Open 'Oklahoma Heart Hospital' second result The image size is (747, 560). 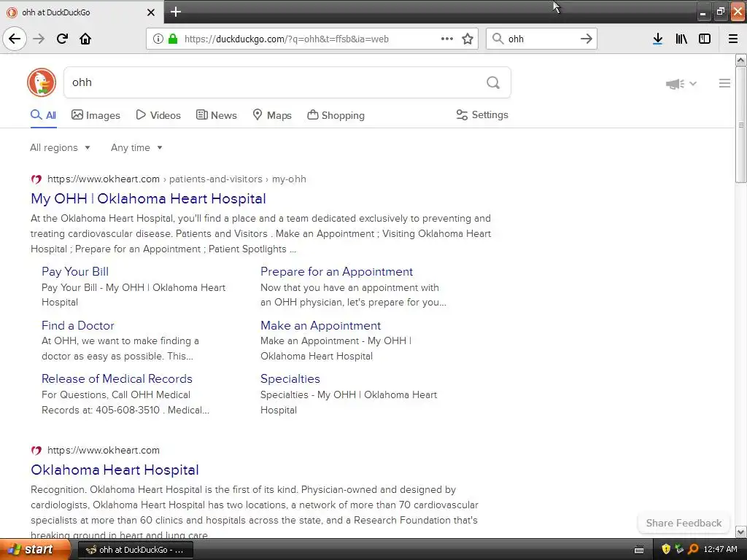point(115,470)
